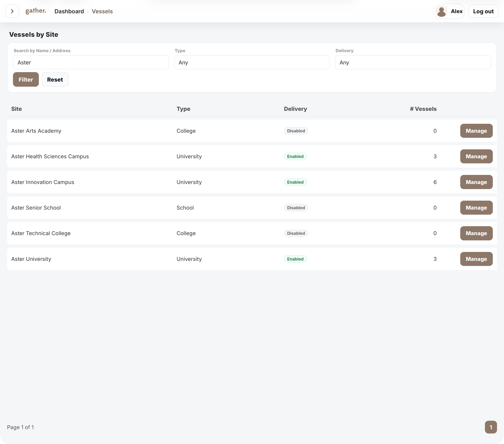This screenshot has height=444, width=504.
Task: Select the Aster Health Sciences Campus name
Action: [50, 156]
